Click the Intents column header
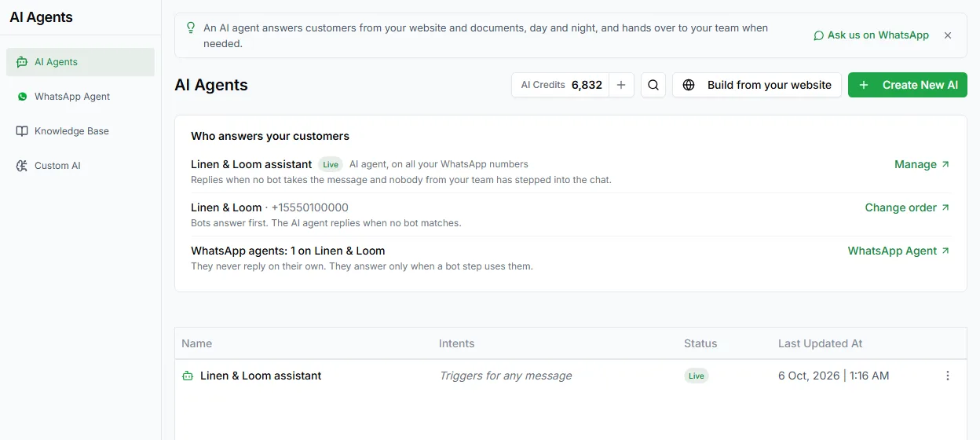Image resolution: width=980 pixels, height=440 pixels. (x=457, y=343)
